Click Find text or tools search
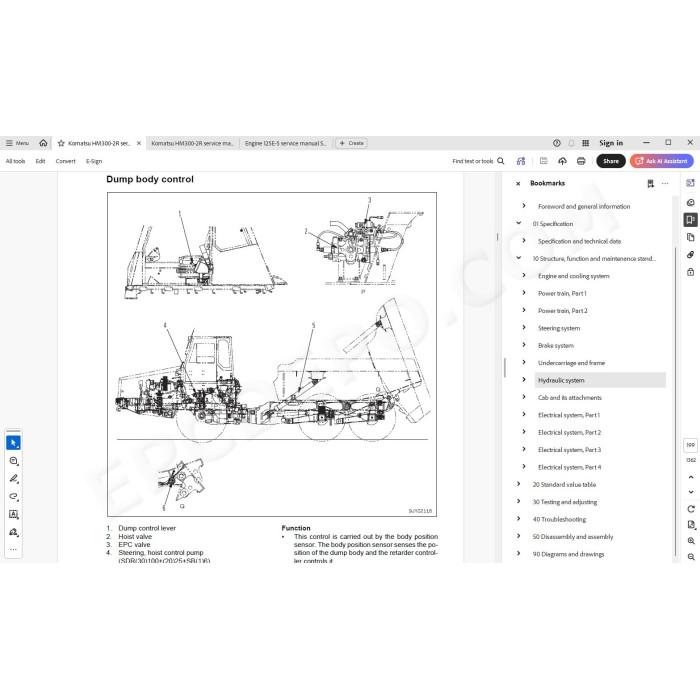The height and width of the screenshot is (700, 700). [x=478, y=161]
